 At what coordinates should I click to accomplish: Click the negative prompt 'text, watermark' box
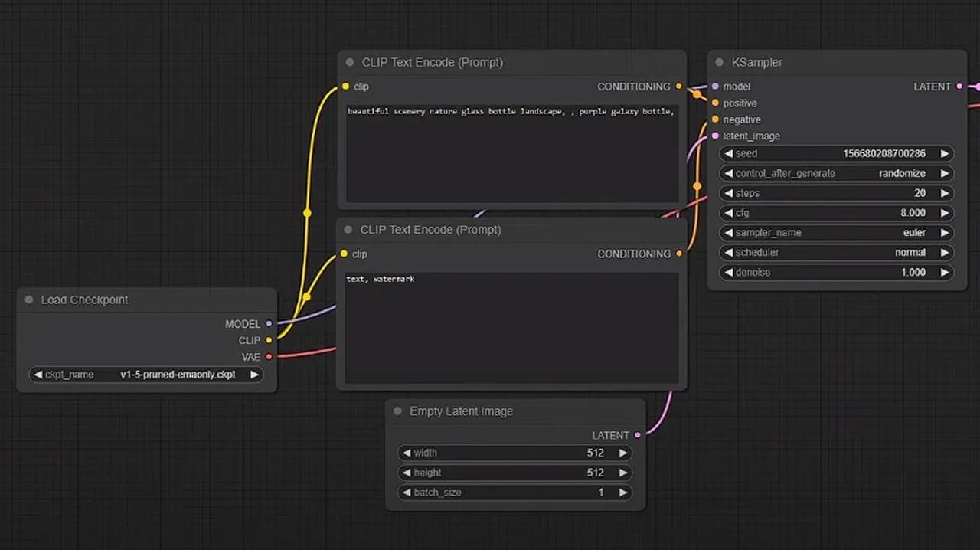click(x=511, y=328)
